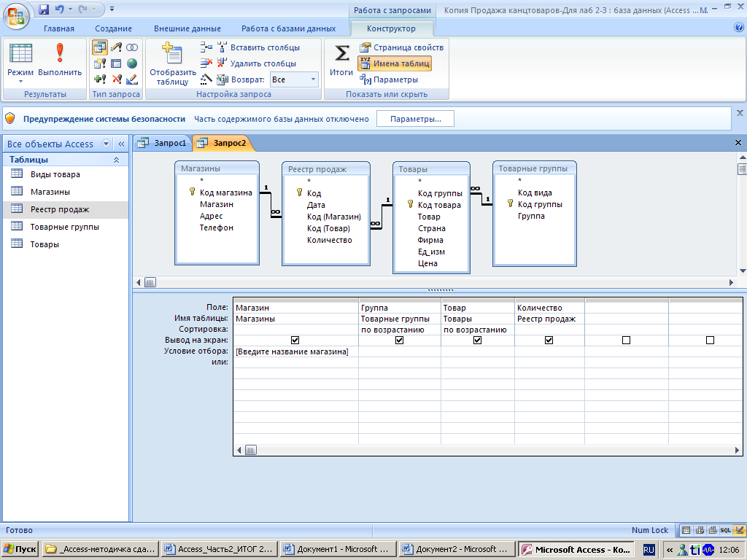
Task: Insert rows using the insert rows icon
Action: click(x=206, y=47)
